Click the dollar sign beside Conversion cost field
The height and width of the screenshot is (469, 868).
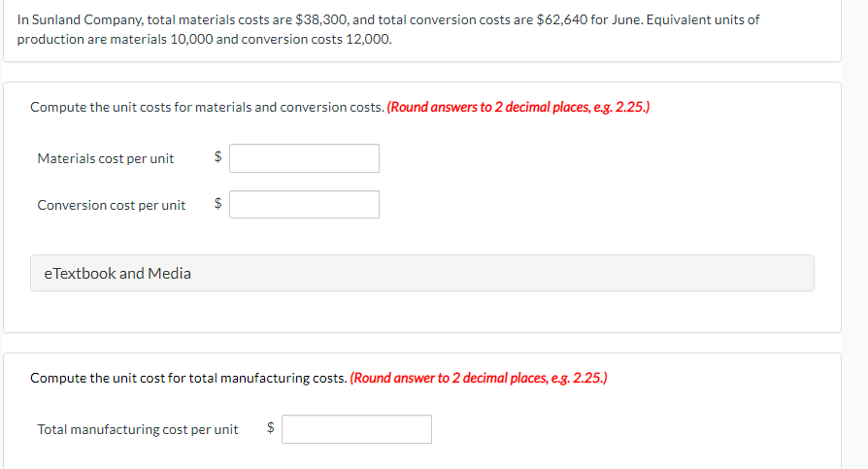[x=218, y=205]
